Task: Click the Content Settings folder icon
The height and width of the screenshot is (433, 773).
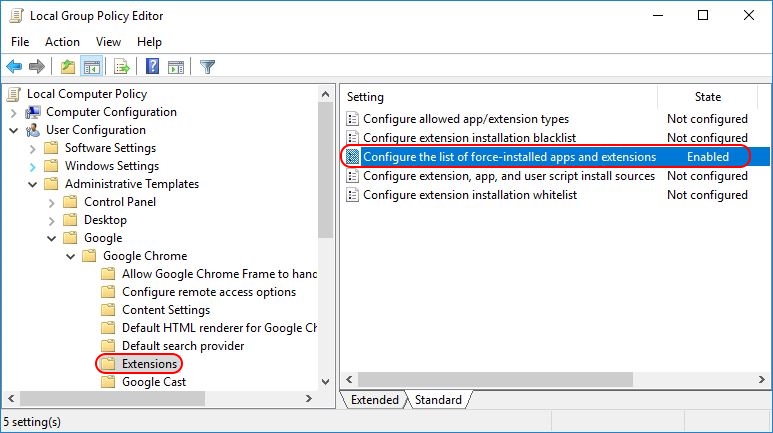Action: pyautogui.click(x=108, y=310)
